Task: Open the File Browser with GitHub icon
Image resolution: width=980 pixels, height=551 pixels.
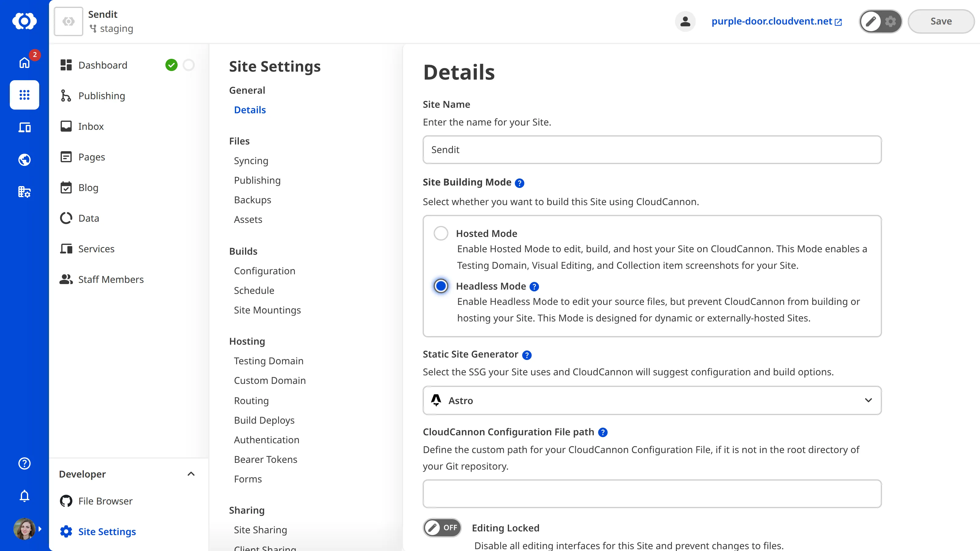Action: (105, 501)
